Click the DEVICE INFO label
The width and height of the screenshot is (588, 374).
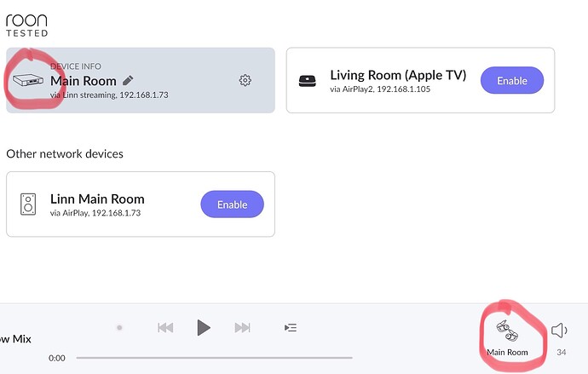[76, 66]
